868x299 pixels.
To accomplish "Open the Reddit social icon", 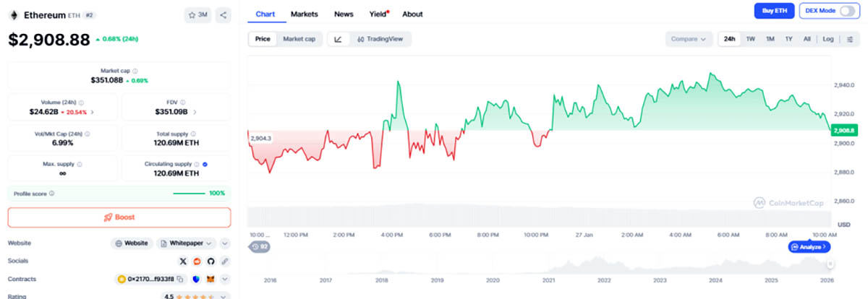I will [196, 261].
